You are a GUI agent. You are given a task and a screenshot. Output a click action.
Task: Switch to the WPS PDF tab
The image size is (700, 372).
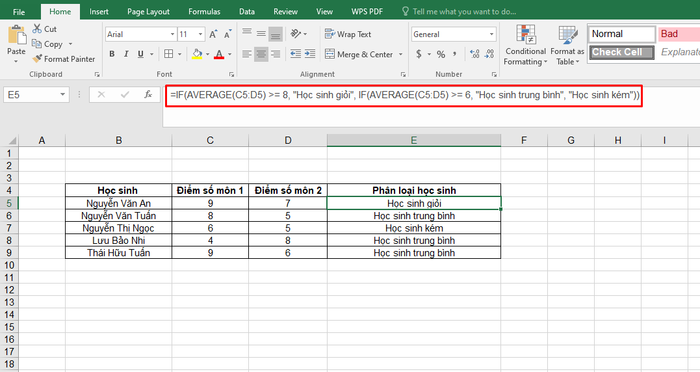pos(367,12)
